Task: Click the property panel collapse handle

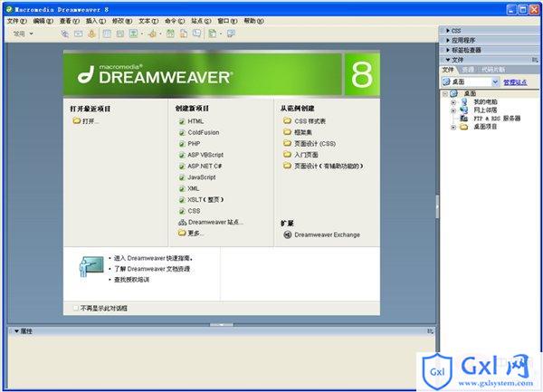Action: coord(222,325)
